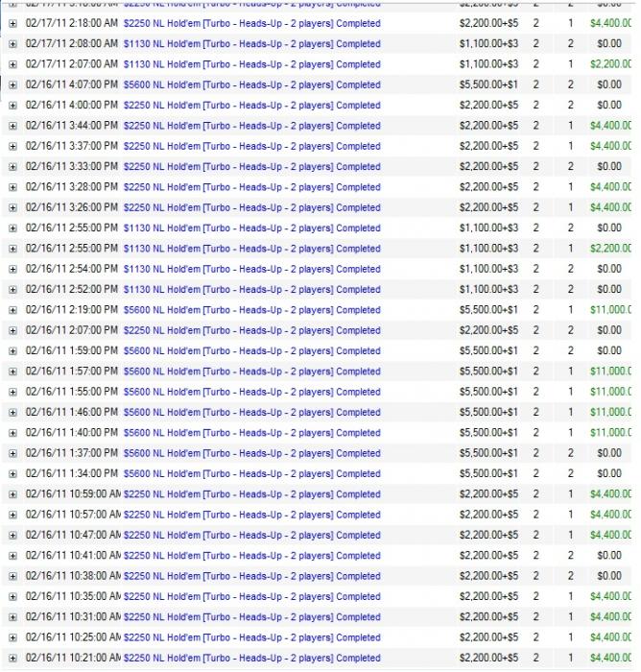Image resolution: width=641 pixels, height=672 pixels.
Task: Select the date cell '02/16/11 3:37:00 PM'
Action: [x=72, y=146]
